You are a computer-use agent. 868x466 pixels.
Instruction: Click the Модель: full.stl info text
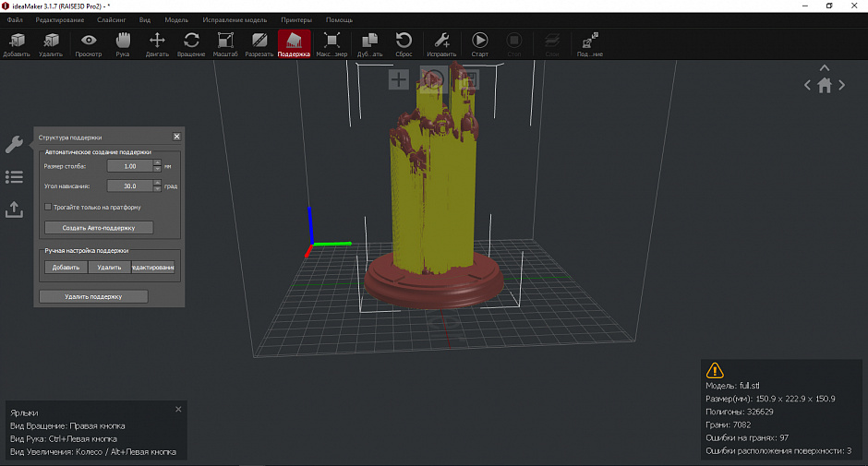(x=732, y=386)
